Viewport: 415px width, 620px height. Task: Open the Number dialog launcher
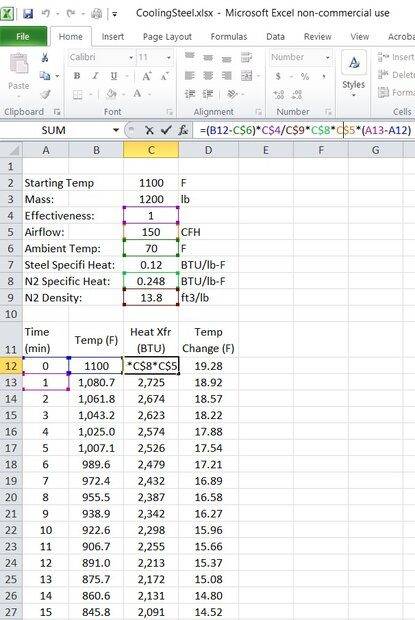point(328,112)
